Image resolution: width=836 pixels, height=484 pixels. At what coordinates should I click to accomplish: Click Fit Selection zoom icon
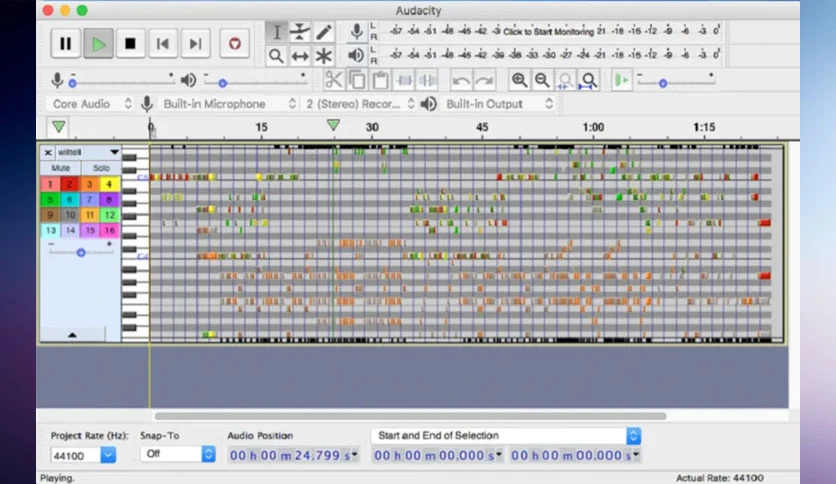[565, 80]
